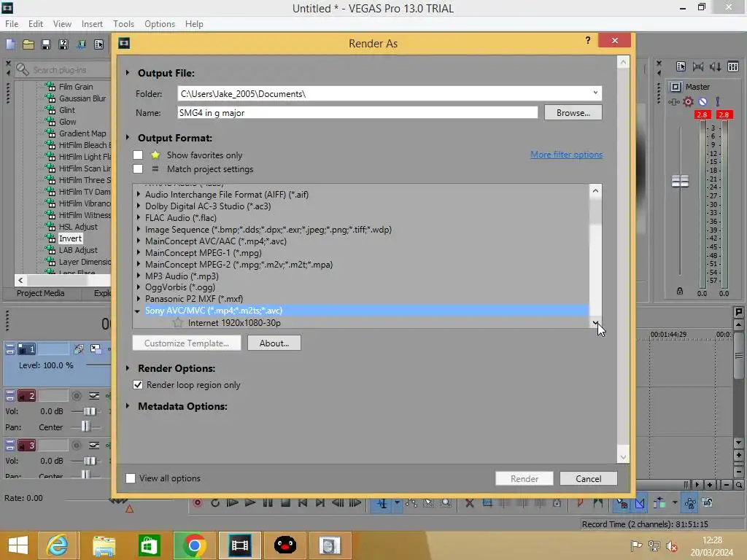Click the Name field containing SMG4 in g major
The width and height of the screenshot is (747, 560).
click(357, 113)
